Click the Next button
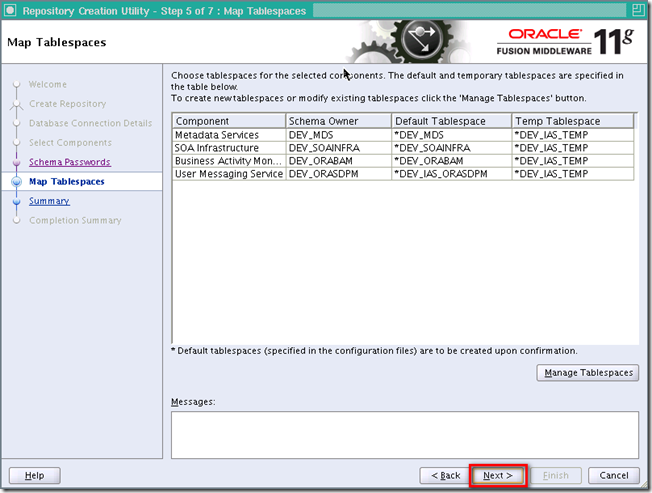This screenshot has height=493, width=652. (498, 476)
